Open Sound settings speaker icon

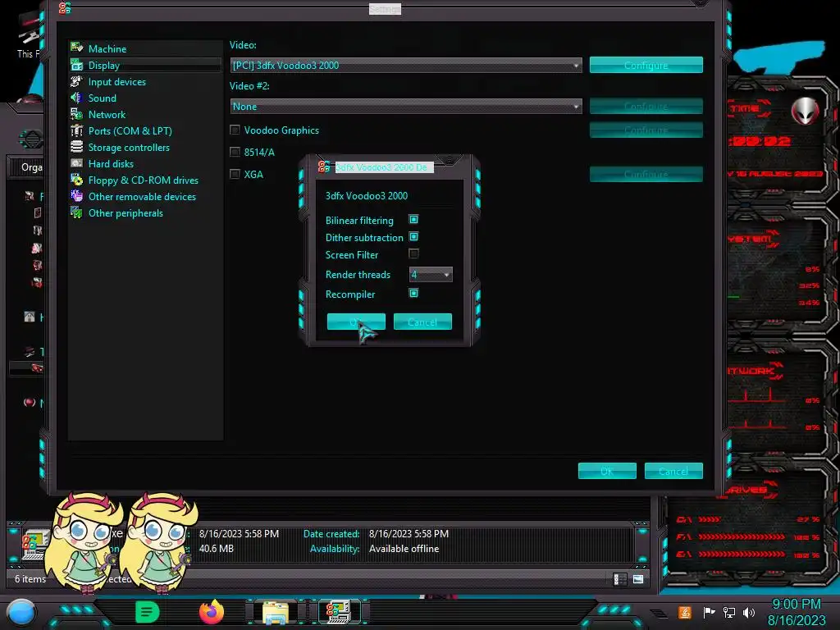click(x=76, y=98)
